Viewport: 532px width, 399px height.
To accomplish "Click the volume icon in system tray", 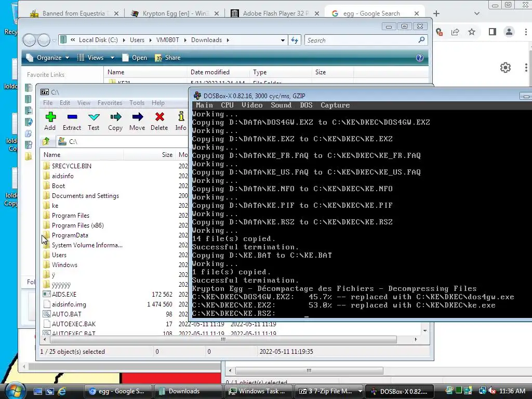I will tap(492, 391).
